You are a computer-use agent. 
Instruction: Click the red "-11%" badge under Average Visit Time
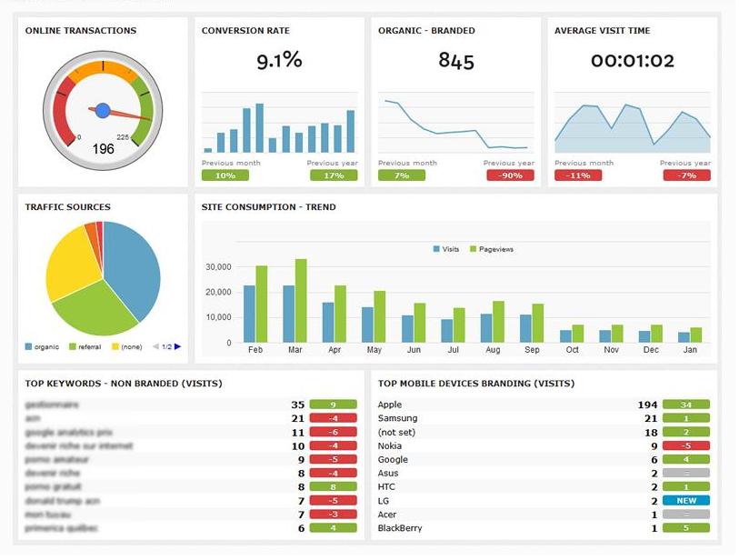click(579, 173)
